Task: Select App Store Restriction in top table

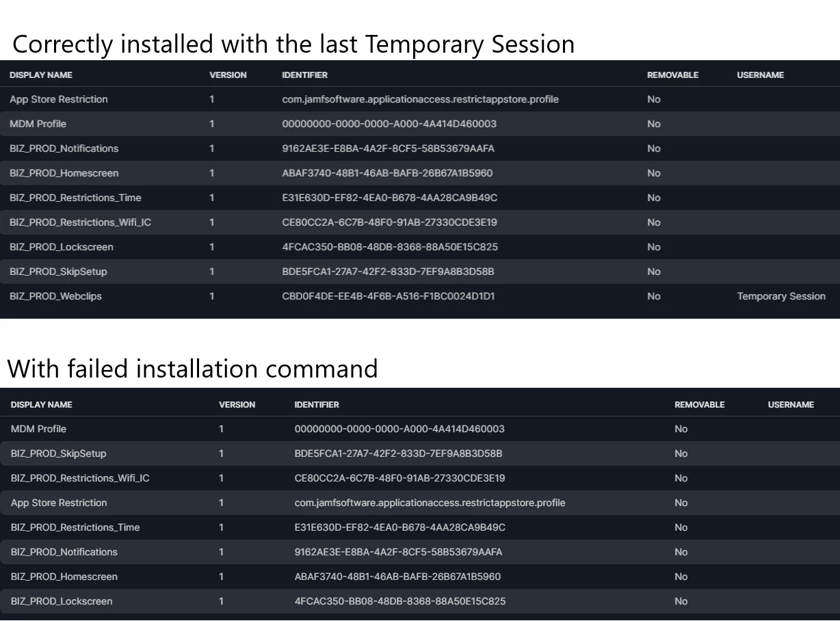Action: point(59,99)
